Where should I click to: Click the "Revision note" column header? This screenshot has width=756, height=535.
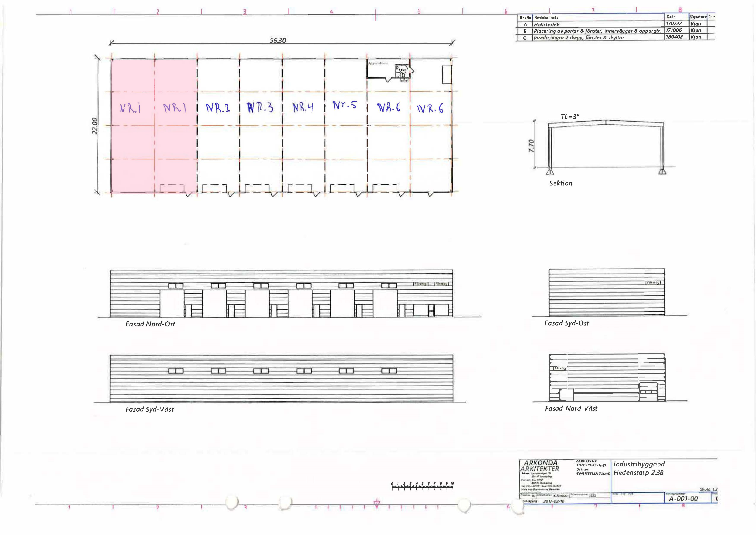click(546, 18)
